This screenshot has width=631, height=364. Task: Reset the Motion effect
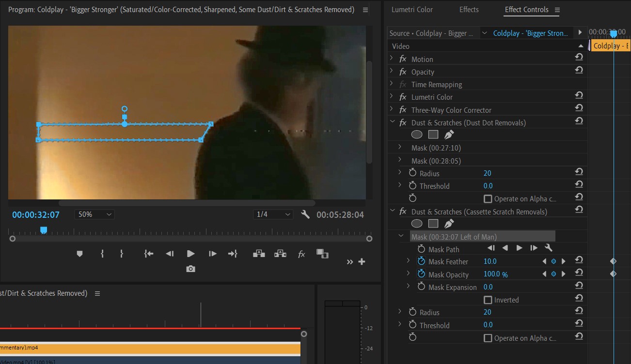point(579,57)
